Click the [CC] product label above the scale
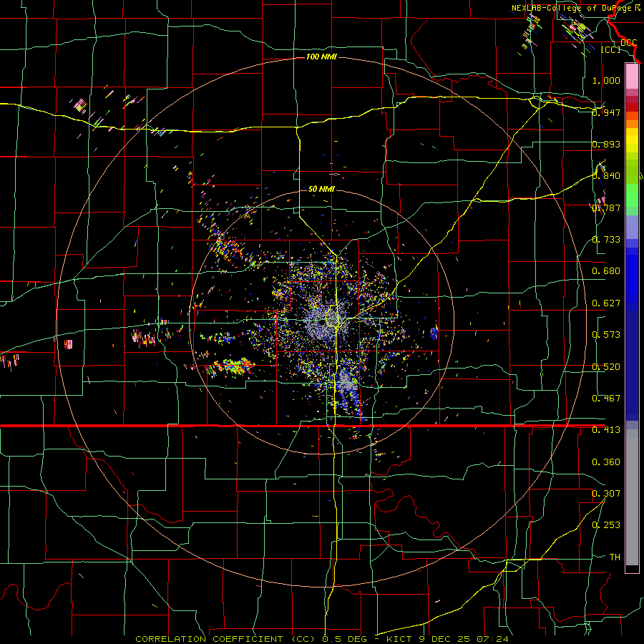The image size is (644, 644). click(610, 49)
